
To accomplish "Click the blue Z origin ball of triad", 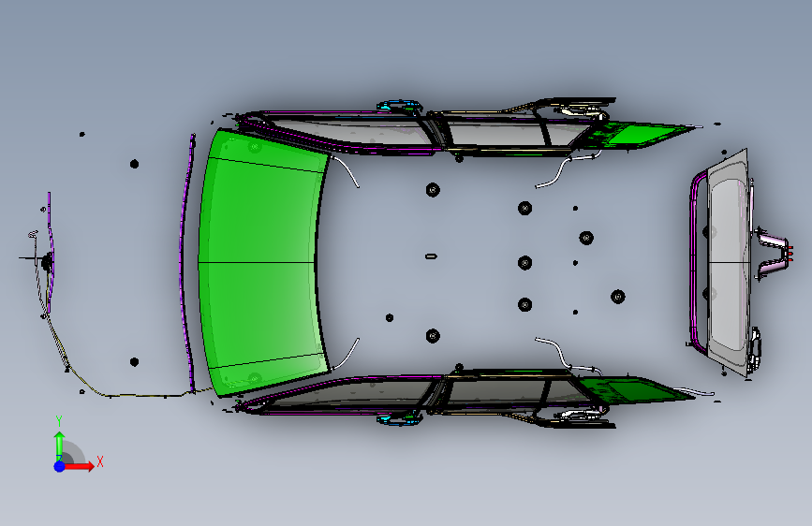I will click(x=60, y=466).
